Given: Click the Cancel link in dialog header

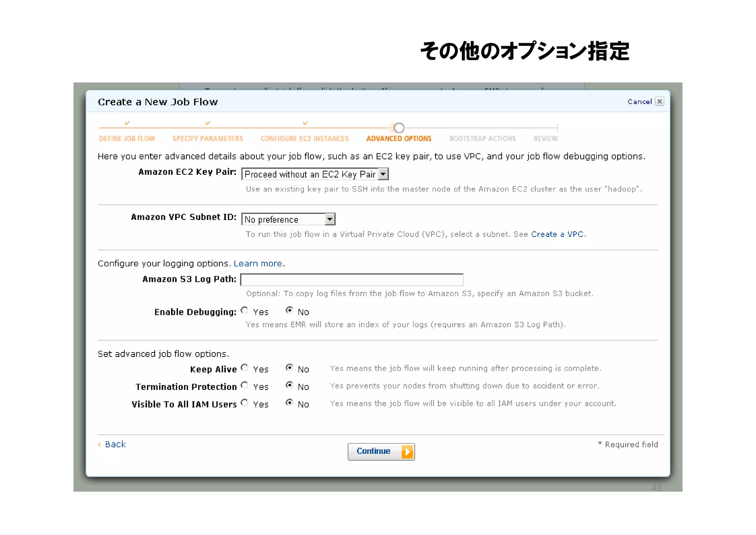Looking at the screenshot, I should point(639,102).
